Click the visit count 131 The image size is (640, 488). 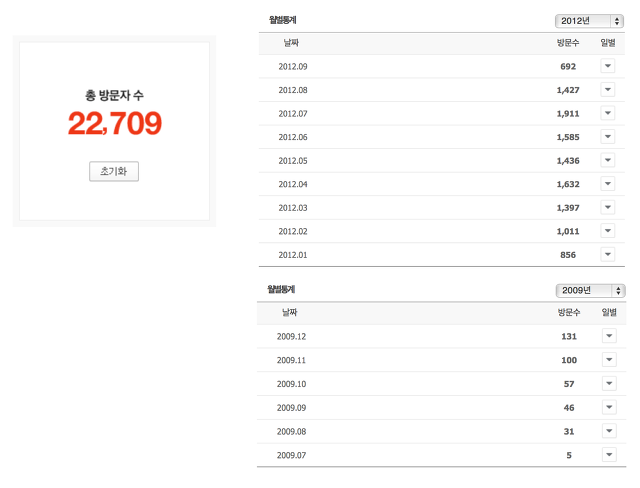(569, 337)
